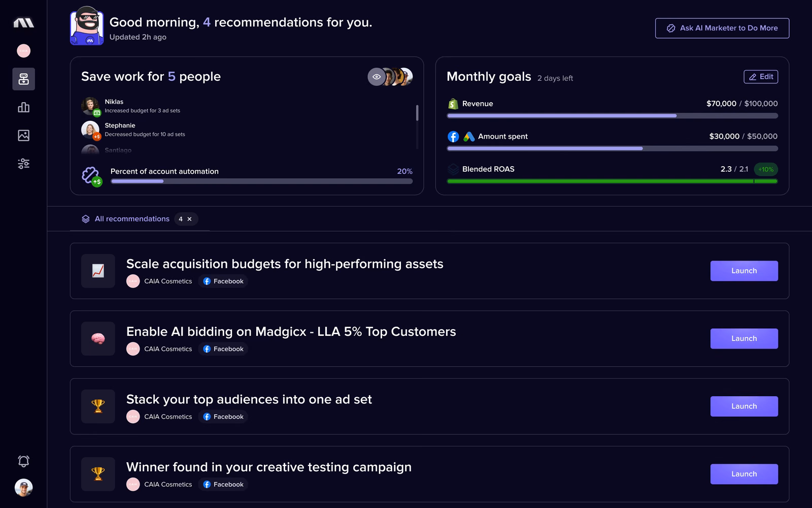
Task: Click the automation icon beside Percent of account
Action: pyautogui.click(x=92, y=176)
